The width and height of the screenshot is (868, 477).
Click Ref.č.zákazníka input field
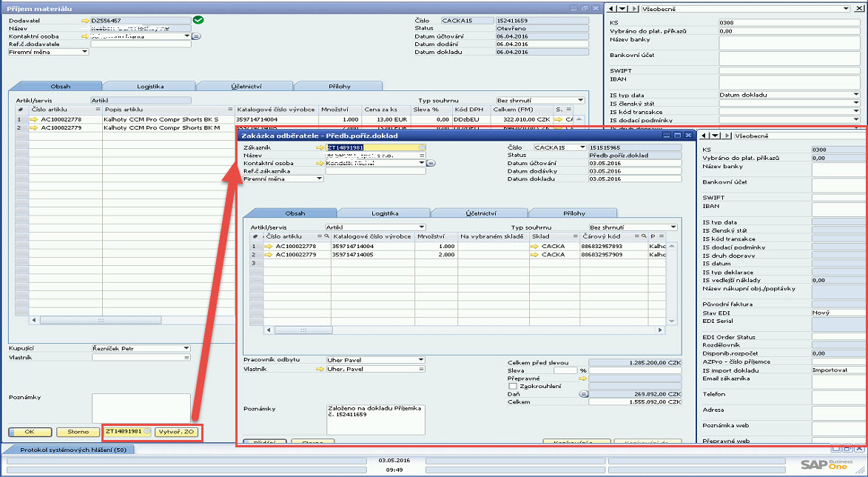click(x=376, y=171)
